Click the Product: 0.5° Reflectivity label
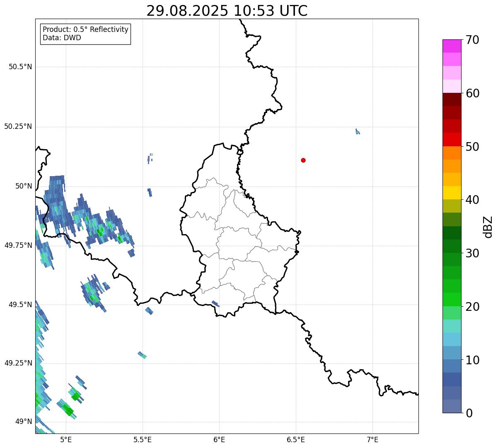Viewport: 498px width, 448px height. (x=85, y=30)
